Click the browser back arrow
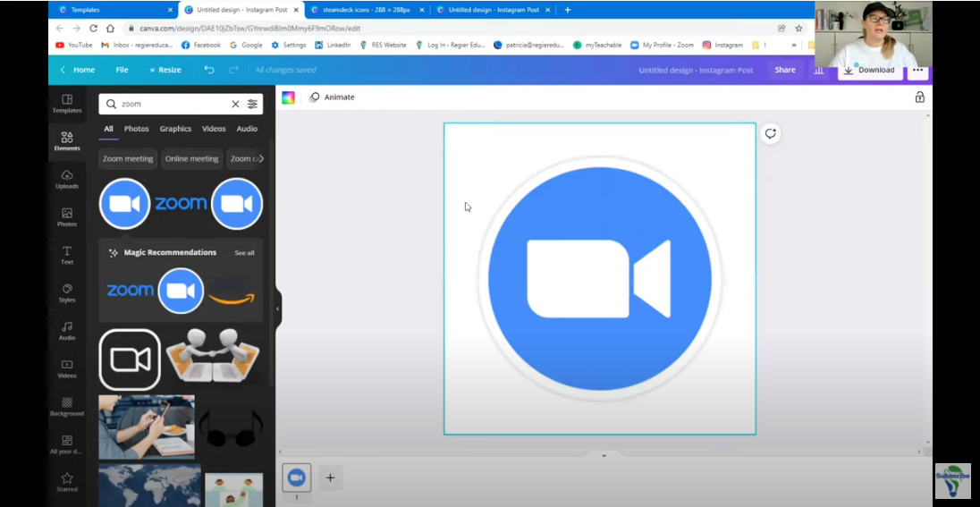Image resolution: width=980 pixels, height=507 pixels. [x=59, y=28]
